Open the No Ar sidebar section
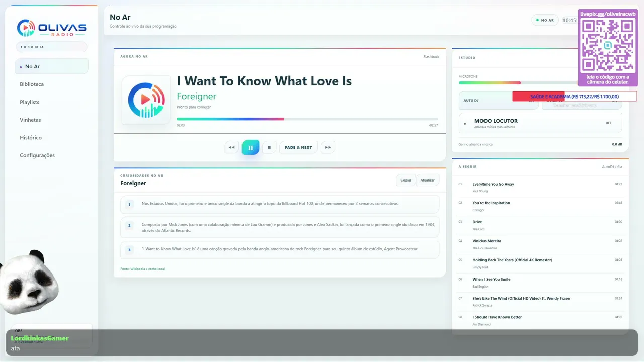 [51, 66]
